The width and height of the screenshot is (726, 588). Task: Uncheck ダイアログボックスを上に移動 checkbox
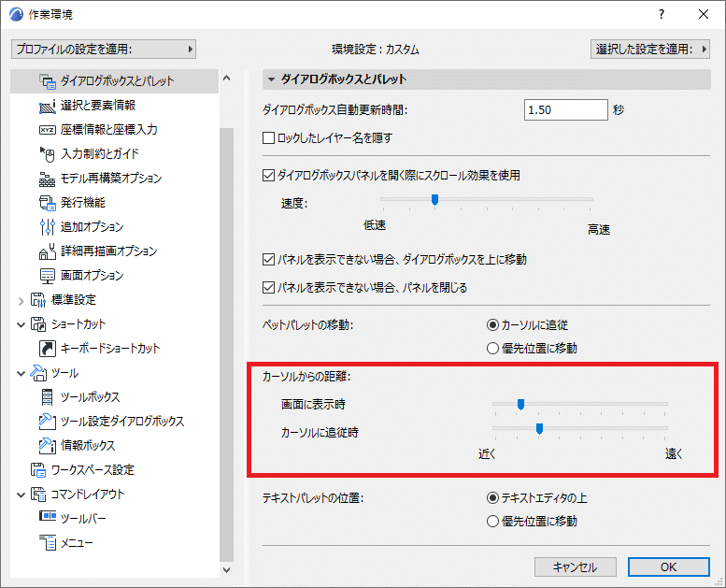(268, 260)
